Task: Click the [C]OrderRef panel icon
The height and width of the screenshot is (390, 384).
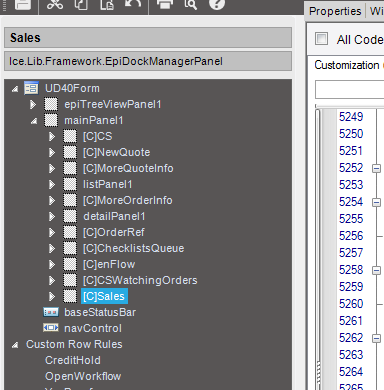Action: 70,232
